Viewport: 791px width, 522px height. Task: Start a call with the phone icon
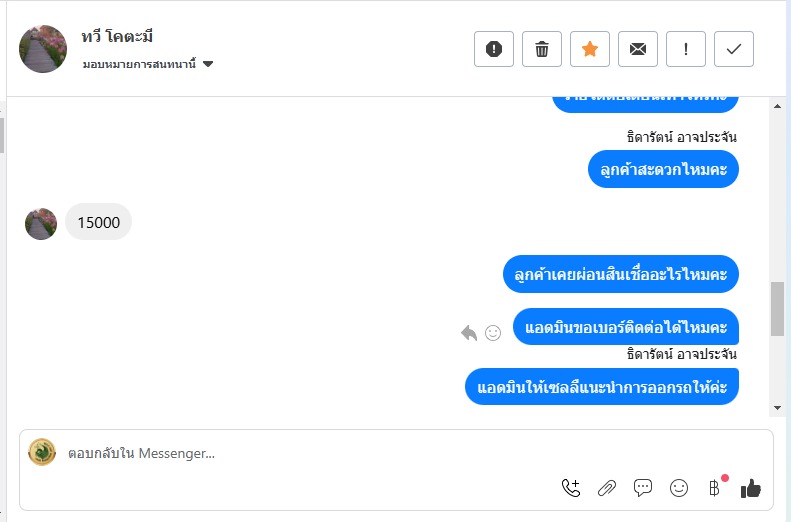click(571, 488)
